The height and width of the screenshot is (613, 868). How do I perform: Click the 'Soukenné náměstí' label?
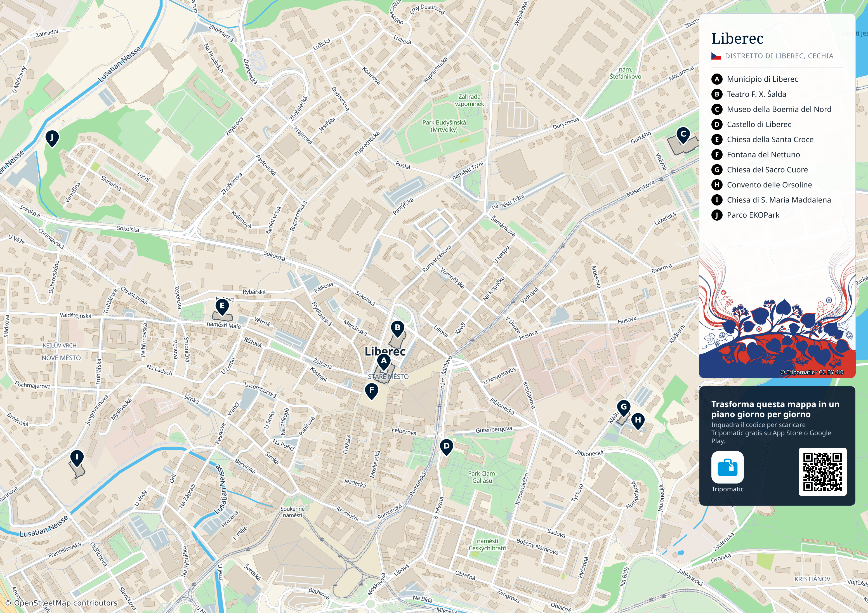[292, 512]
